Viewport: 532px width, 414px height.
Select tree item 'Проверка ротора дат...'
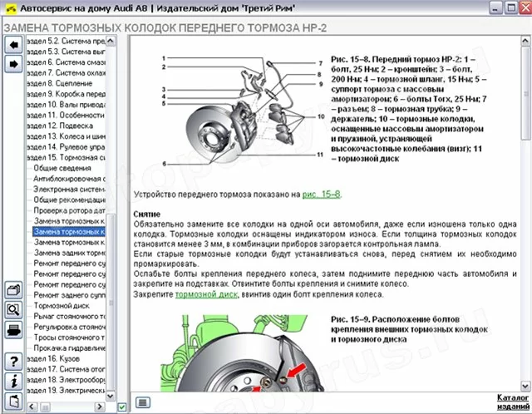pos(69,210)
